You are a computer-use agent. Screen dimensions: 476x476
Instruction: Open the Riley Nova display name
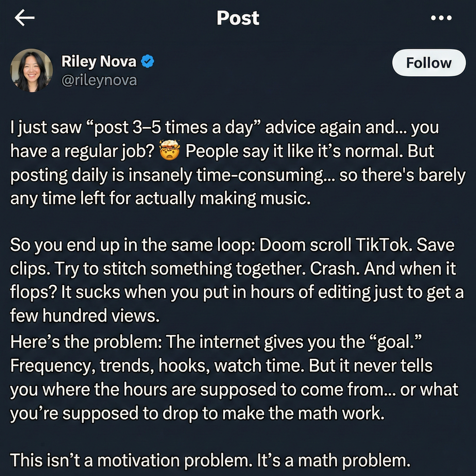click(99, 61)
